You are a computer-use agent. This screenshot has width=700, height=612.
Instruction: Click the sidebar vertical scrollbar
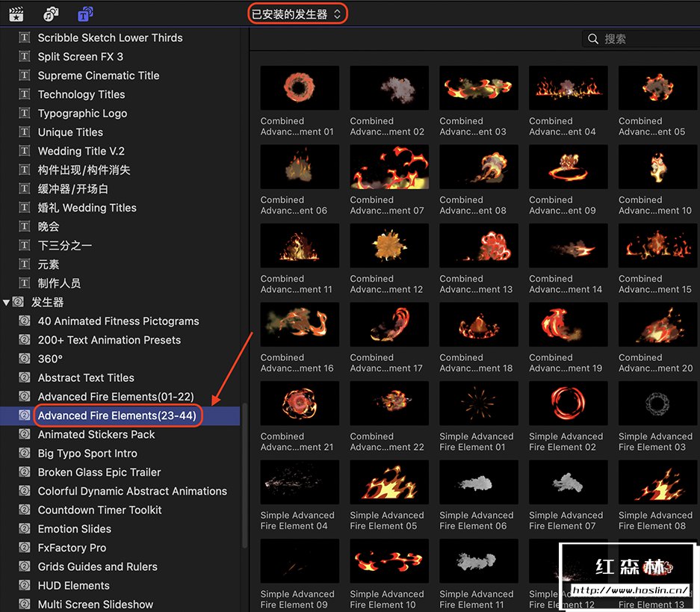(x=244, y=475)
